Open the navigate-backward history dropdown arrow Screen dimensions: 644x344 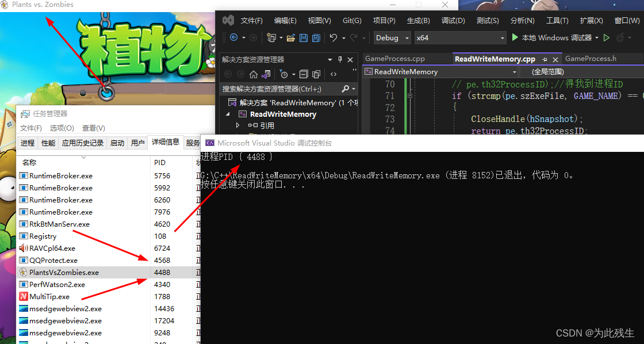pyautogui.click(x=244, y=38)
